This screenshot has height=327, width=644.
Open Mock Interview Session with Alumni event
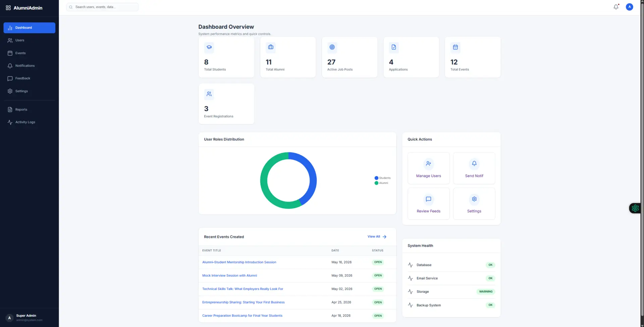point(229,276)
